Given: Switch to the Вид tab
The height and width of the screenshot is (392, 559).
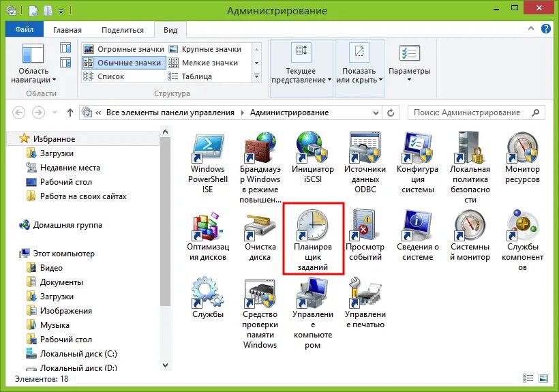Looking at the screenshot, I should [x=170, y=30].
